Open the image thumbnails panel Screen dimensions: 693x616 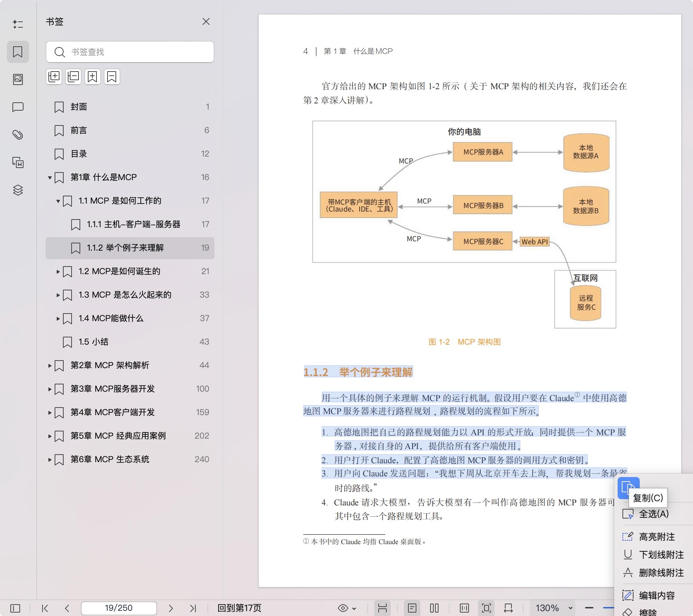pos(18,79)
